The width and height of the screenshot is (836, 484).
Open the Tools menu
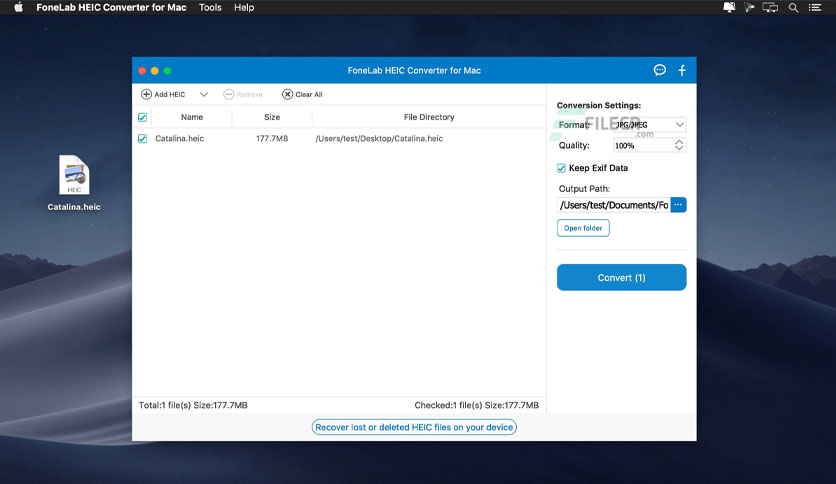pos(210,7)
